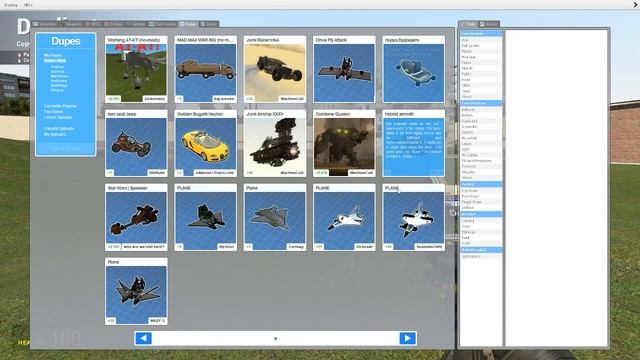The height and width of the screenshot is (360, 640).
Task: Switch to the Post Process tab
Action: point(163,24)
